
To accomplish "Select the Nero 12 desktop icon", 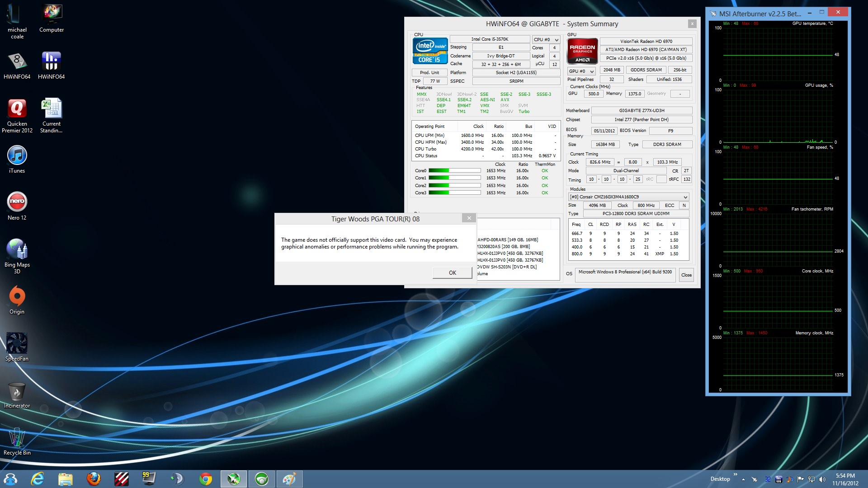I will [17, 206].
